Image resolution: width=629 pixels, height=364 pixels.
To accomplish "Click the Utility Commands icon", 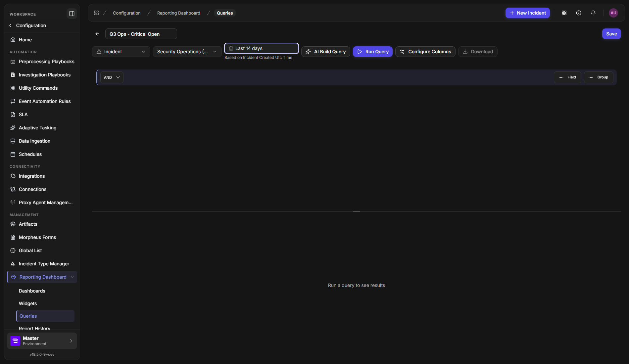I will (13, 88).
